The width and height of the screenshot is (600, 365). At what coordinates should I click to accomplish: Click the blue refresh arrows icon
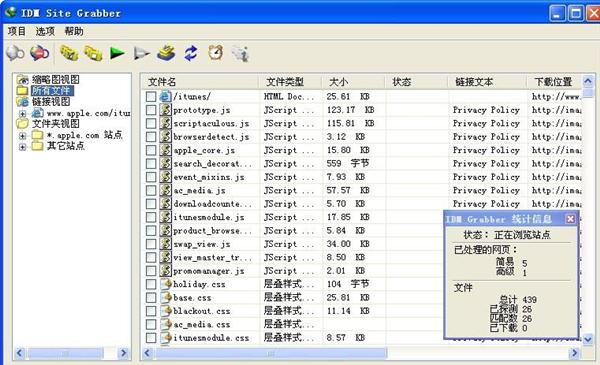191,53
